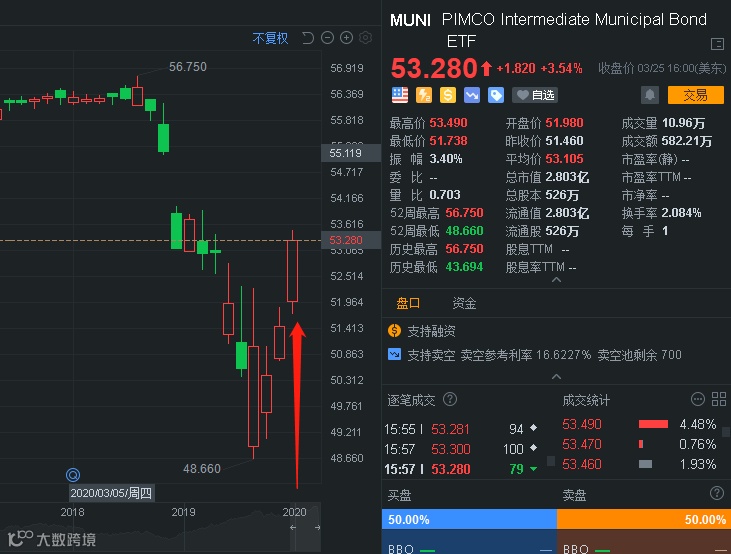
Task: Click the MUNI ticker symbol
Action: [410, 20]
